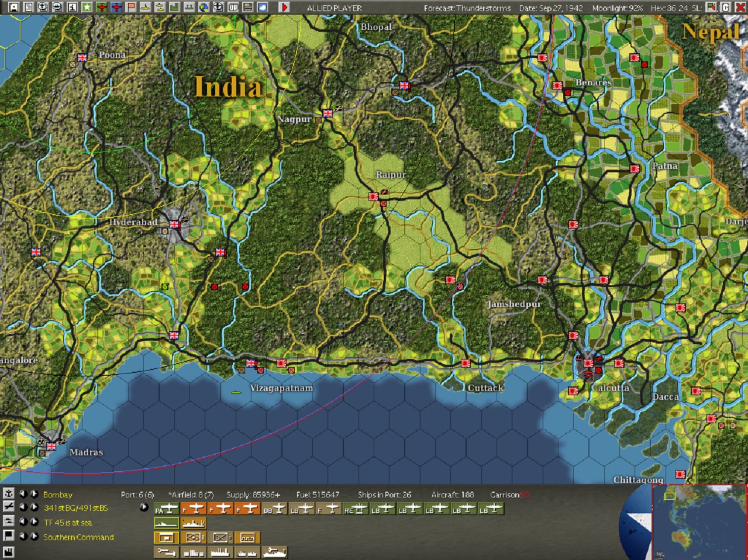
Task: Click the ship task force icon bottom left
Action: click(8, 521)
